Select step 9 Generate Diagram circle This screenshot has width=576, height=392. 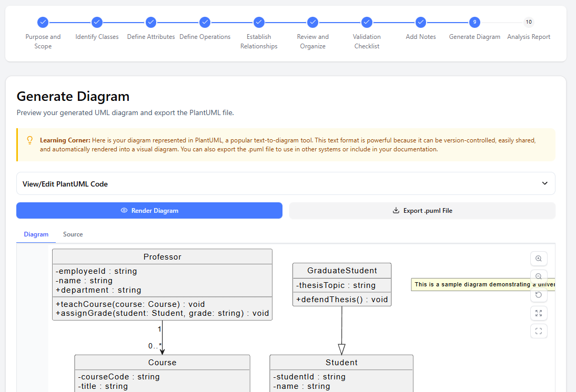474,22
